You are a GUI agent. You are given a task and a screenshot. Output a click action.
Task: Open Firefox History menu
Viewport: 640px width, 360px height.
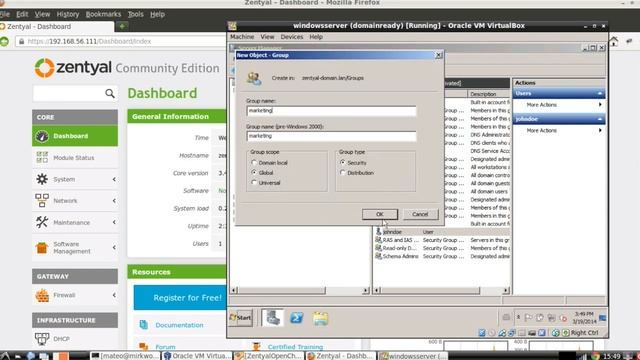(68, 14)
